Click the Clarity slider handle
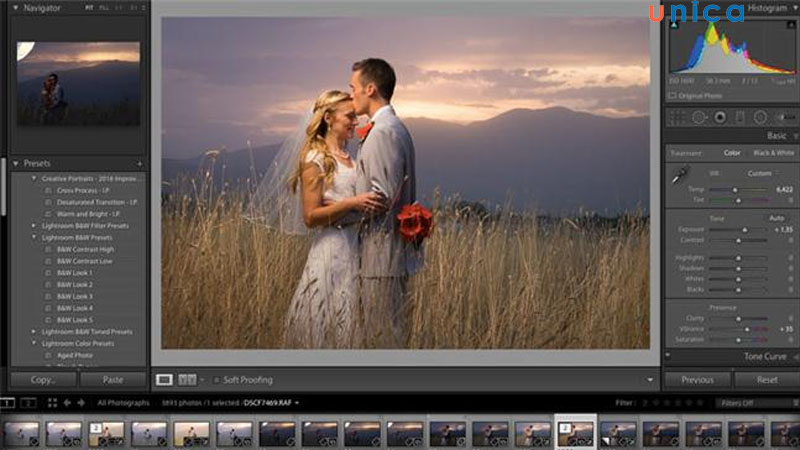 click(x=738, y=319)
